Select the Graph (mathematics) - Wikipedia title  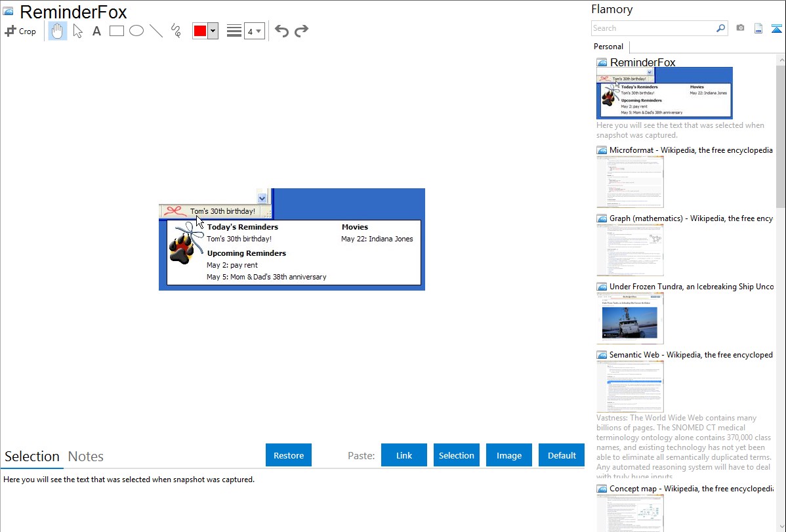[x=691, y=218]
